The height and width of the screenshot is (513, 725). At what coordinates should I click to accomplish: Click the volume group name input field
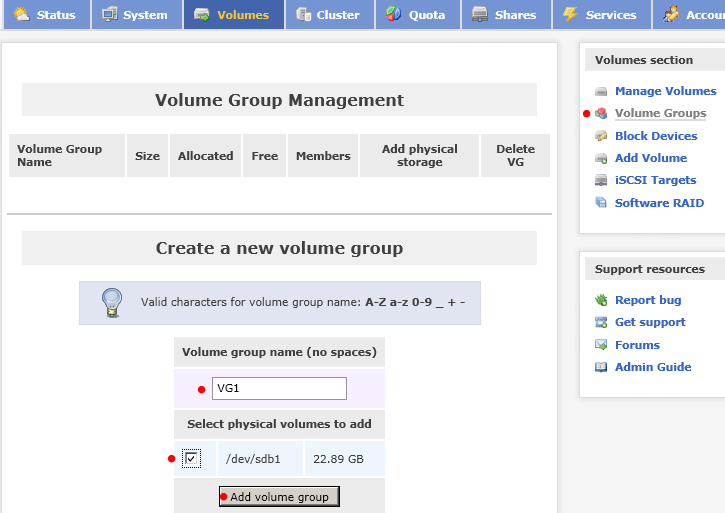pos(279,388)
